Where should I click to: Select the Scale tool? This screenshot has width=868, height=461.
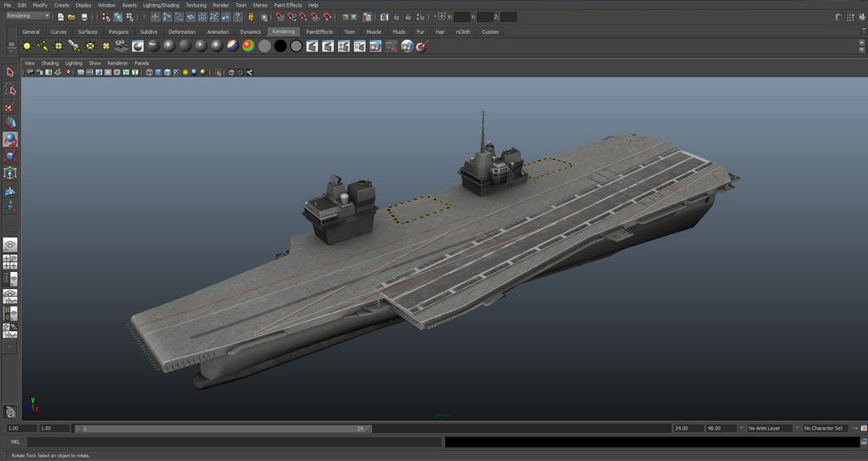tap(10, 156)
